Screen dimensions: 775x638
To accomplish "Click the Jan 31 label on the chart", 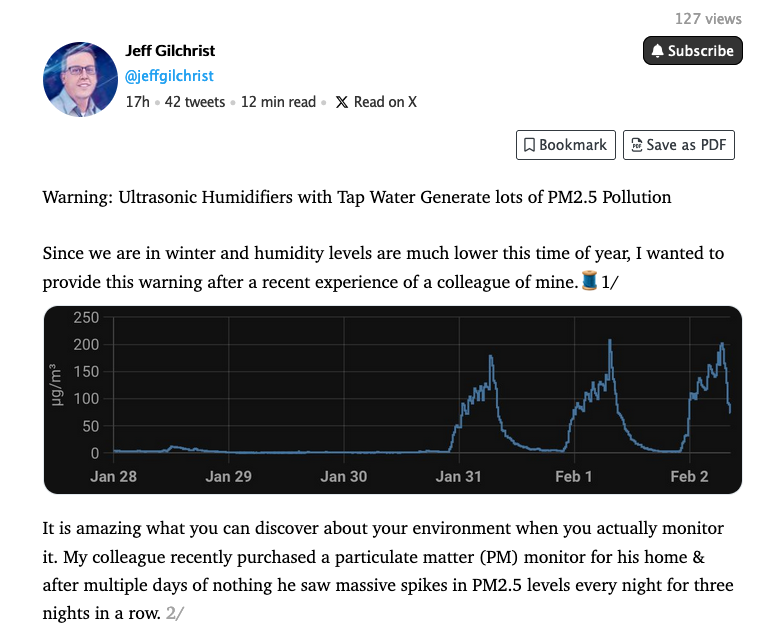I will click(458, 476).
